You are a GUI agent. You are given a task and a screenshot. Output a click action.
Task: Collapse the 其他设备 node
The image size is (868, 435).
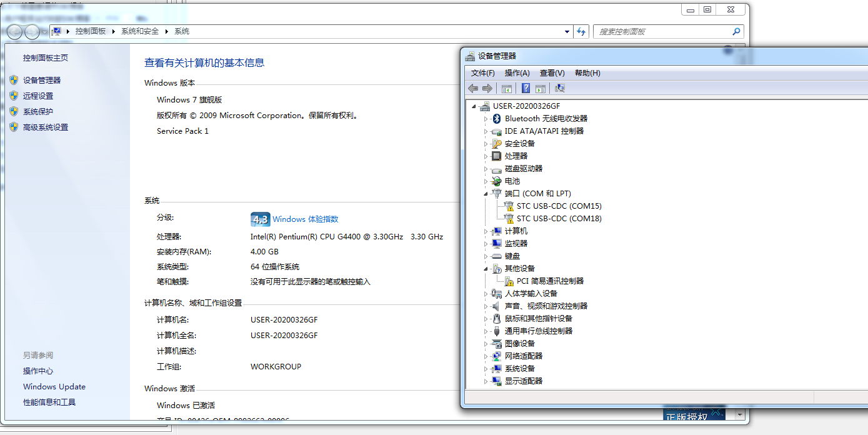[486, 269]
